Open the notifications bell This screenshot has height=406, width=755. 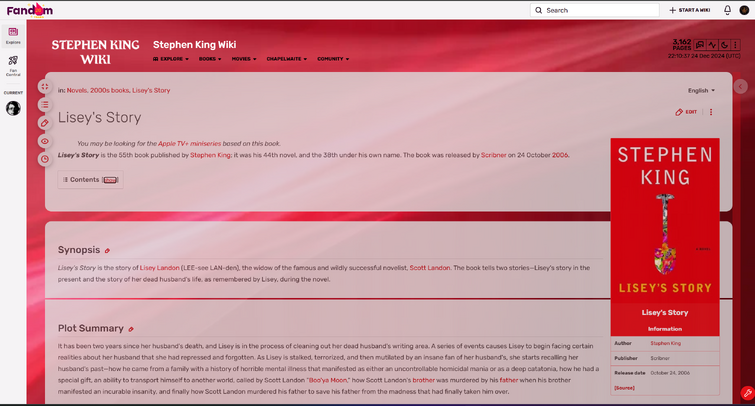(x=727, y=10)
